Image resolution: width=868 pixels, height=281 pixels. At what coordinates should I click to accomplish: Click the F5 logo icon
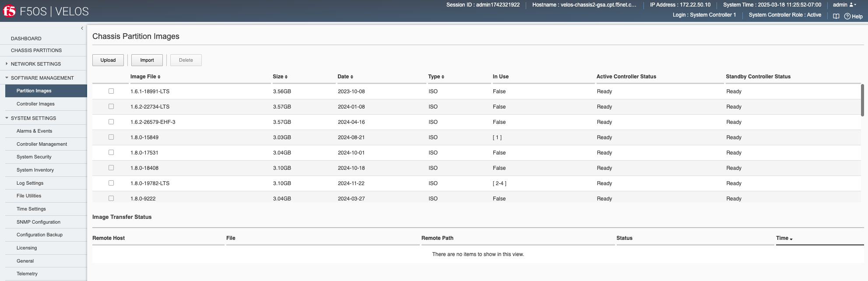tap(9, 11)
